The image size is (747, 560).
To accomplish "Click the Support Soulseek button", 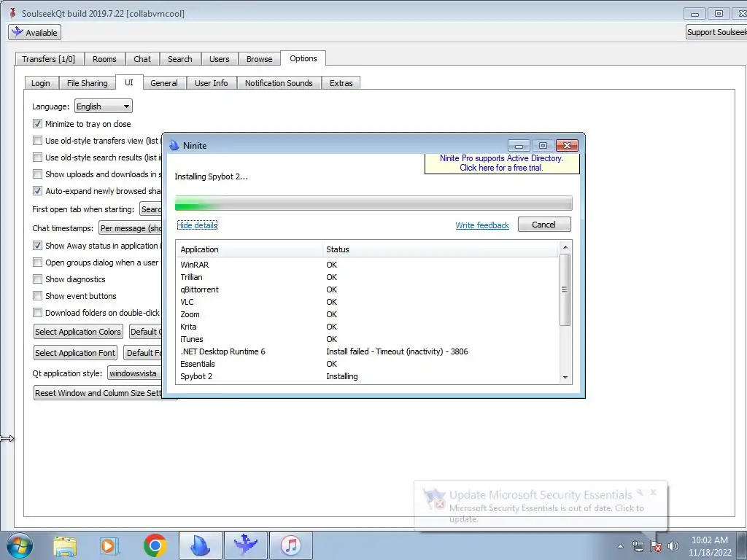I will pos(716,32).
